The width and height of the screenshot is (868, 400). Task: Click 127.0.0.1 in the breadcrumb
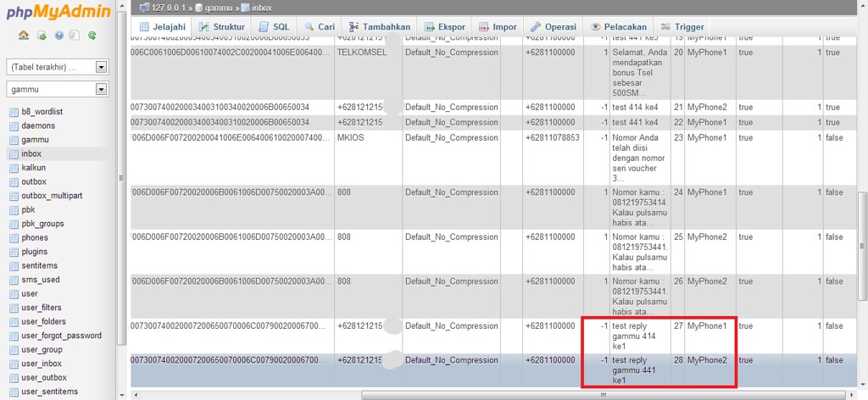pyautogui.click(x=170, y=8)
